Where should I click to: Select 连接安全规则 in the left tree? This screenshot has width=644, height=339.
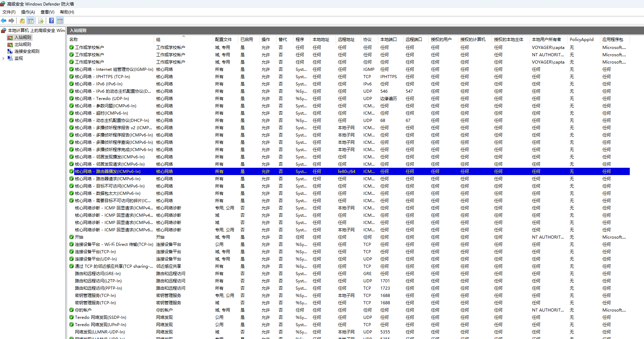pos(27,51)
